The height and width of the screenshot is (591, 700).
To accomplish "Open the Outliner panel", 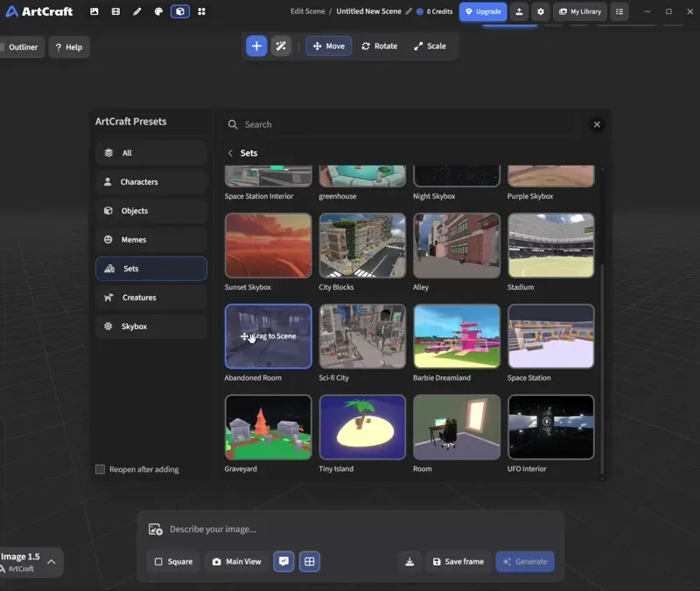I will (x=23, y=47).
